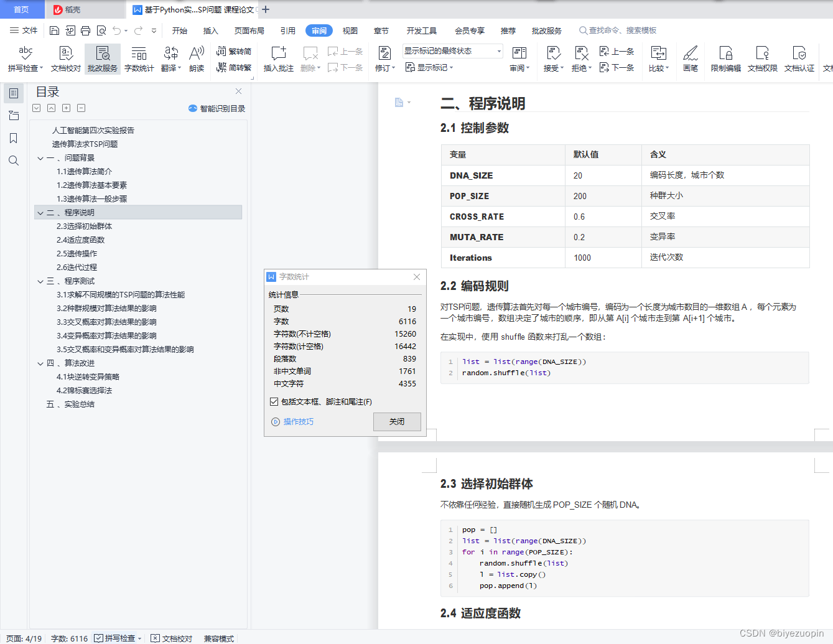The height and width of the screenshot is (644, 833).
Task: Select the 画笔 pen tool
Action: tap(691, 59)
